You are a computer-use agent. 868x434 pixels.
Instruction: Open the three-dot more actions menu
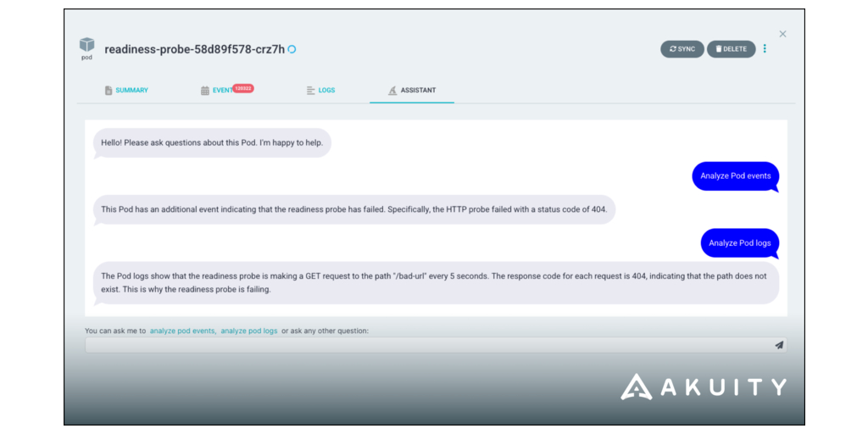click(765, 49)
